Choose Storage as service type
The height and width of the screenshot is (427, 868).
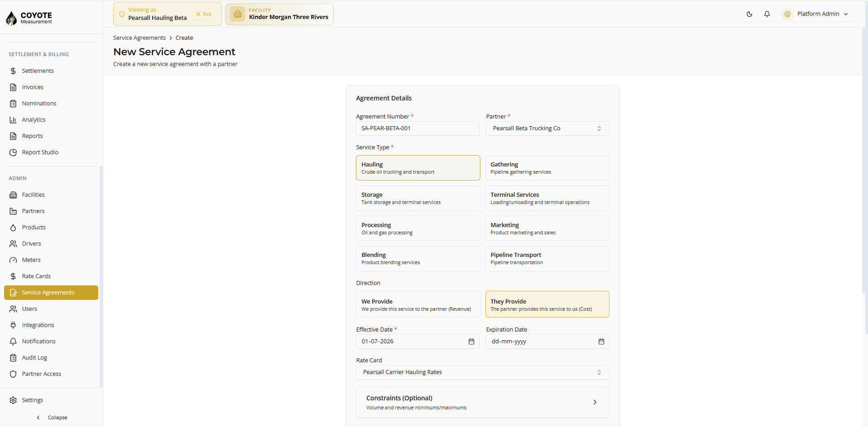(418, 198)
